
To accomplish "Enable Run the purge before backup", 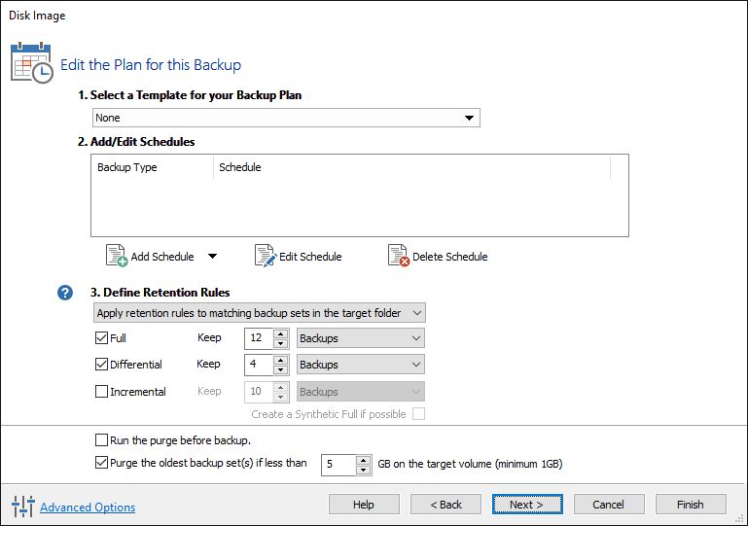I will tap(102, 439).
